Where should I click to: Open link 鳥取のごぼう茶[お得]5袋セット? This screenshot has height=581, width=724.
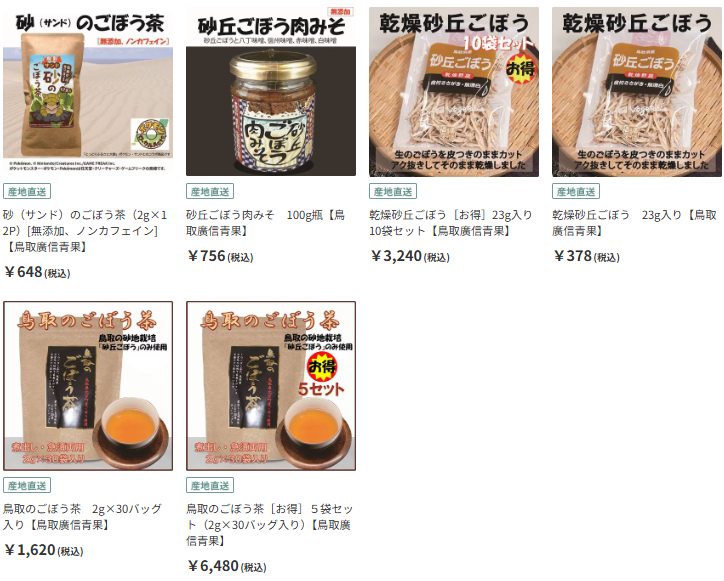270,525
